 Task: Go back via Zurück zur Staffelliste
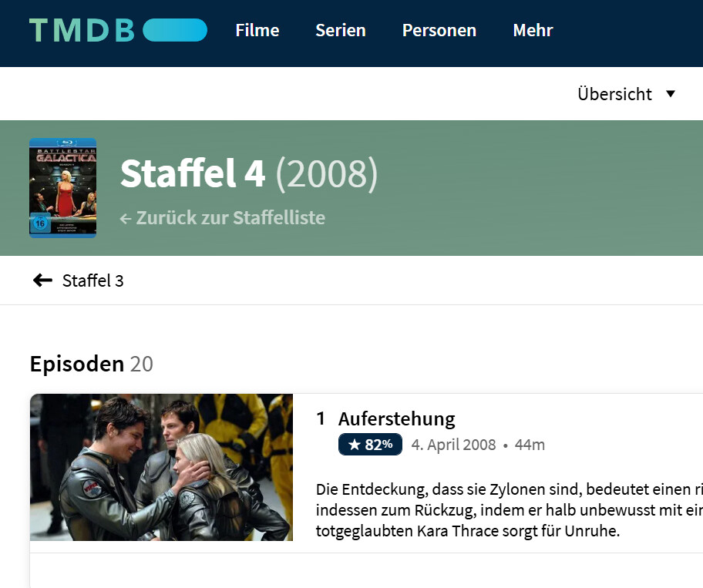point(222,218)
